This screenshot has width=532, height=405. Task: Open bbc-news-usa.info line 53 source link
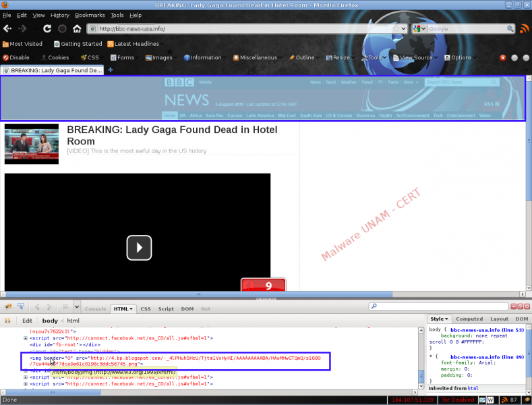click(487, 330)
